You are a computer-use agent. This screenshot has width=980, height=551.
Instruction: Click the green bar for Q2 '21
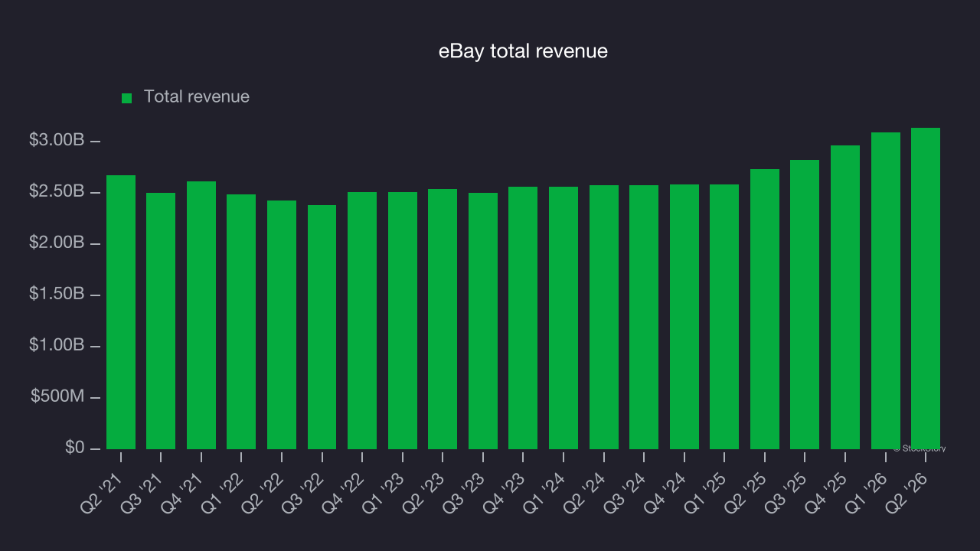pyautogui.click(x=121, y=312)
